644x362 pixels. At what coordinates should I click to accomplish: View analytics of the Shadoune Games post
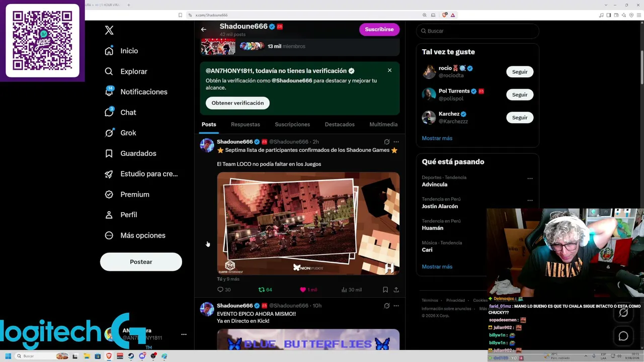(x=351, y=290)
